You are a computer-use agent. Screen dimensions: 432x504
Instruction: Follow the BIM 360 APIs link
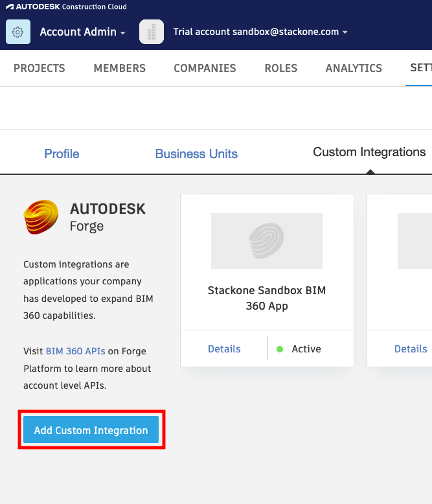point(76,351)
